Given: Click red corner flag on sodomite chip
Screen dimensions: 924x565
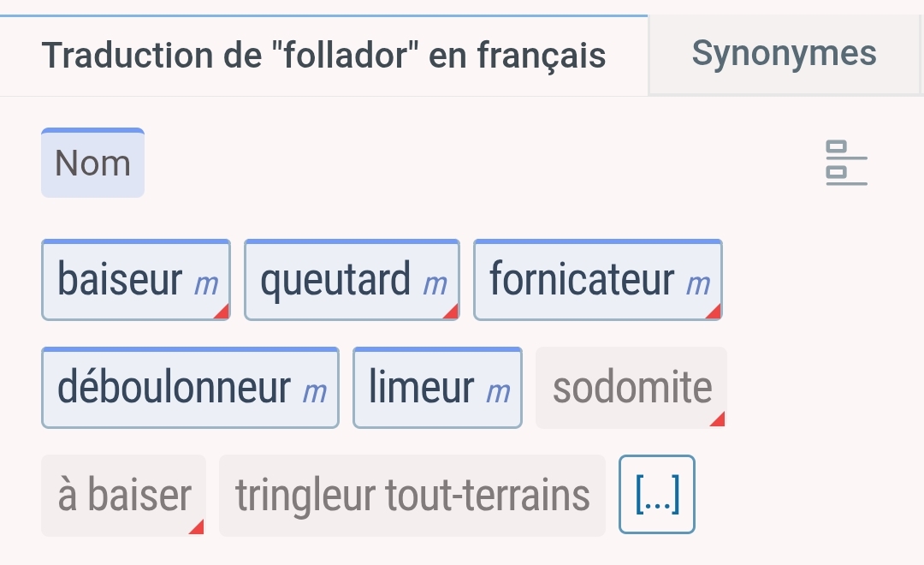Looking at the screenshot, I should pos(718,419).
